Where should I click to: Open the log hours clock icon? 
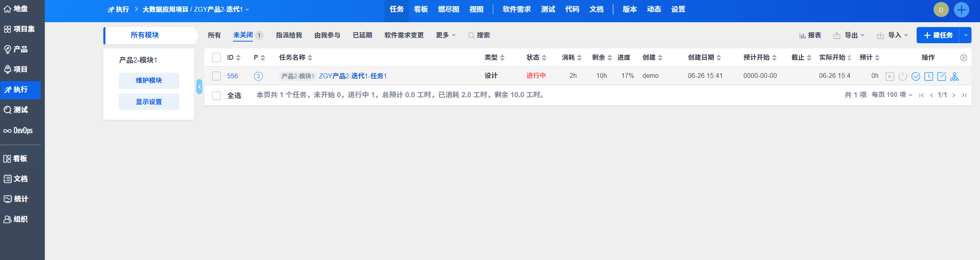pyautogui.click(x=929, y=76)
